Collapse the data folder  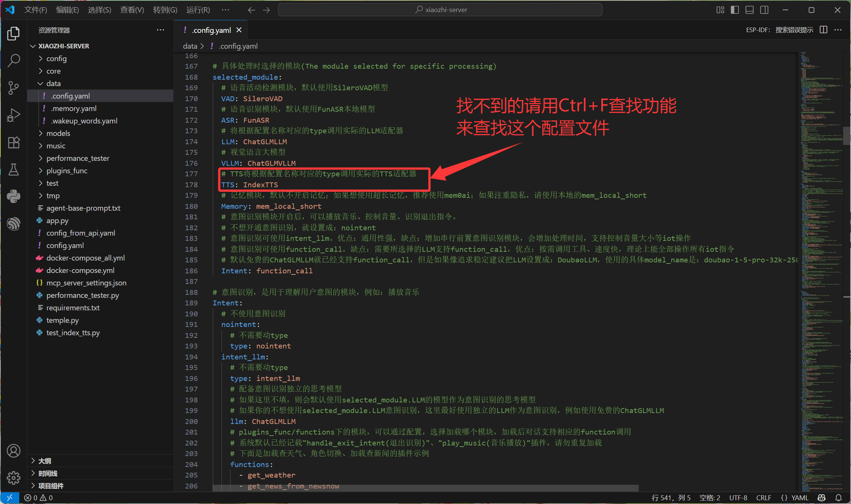coord(53,83)
